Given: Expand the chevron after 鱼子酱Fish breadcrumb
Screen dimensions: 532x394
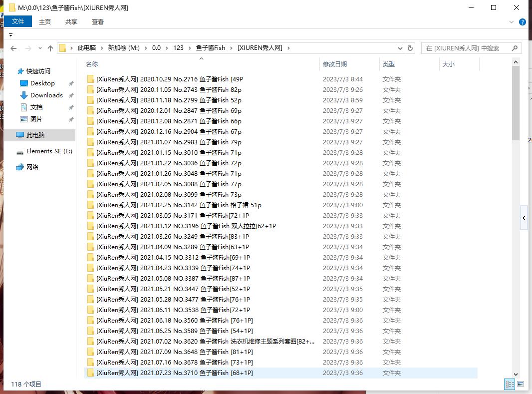Looking at the screenshot, I should (231, 48).
